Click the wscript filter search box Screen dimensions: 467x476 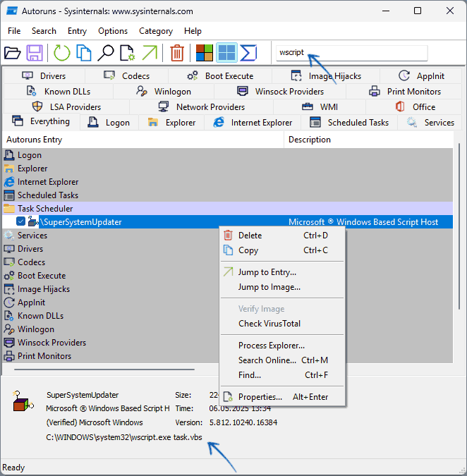coord(351,53)
